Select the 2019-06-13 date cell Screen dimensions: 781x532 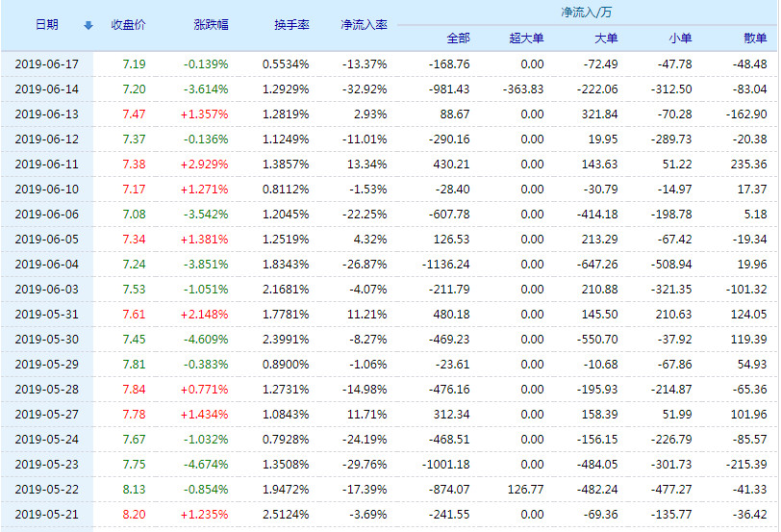(x=47, y=114)
